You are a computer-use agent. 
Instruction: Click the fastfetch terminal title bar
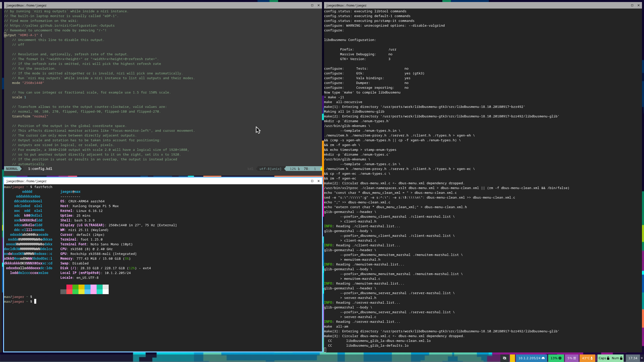[x=151, y=181]
